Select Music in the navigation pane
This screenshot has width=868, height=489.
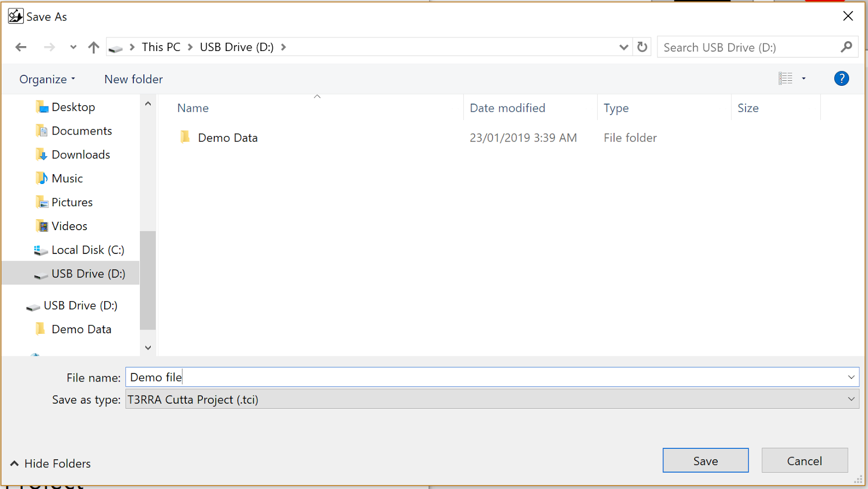tap(67, 179)
